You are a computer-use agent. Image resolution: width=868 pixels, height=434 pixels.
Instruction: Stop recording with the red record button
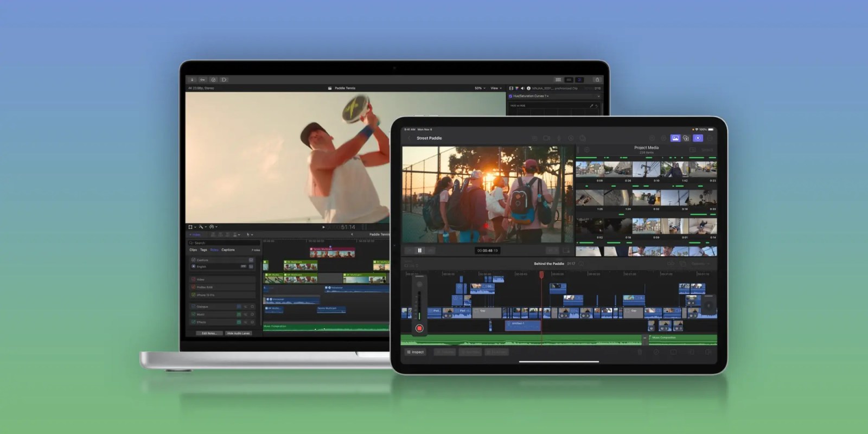pyautogui.click(x=419, y=328)
